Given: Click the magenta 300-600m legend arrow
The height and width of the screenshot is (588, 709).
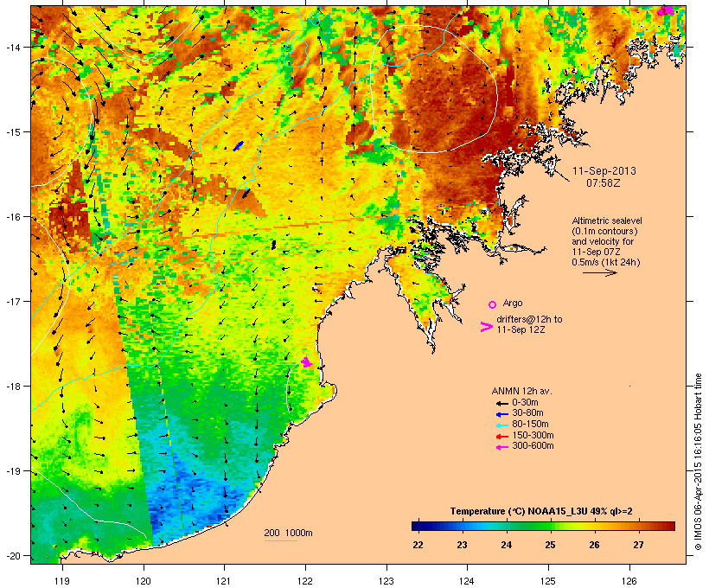Looking at the screenshot, I should pos(501,447).
